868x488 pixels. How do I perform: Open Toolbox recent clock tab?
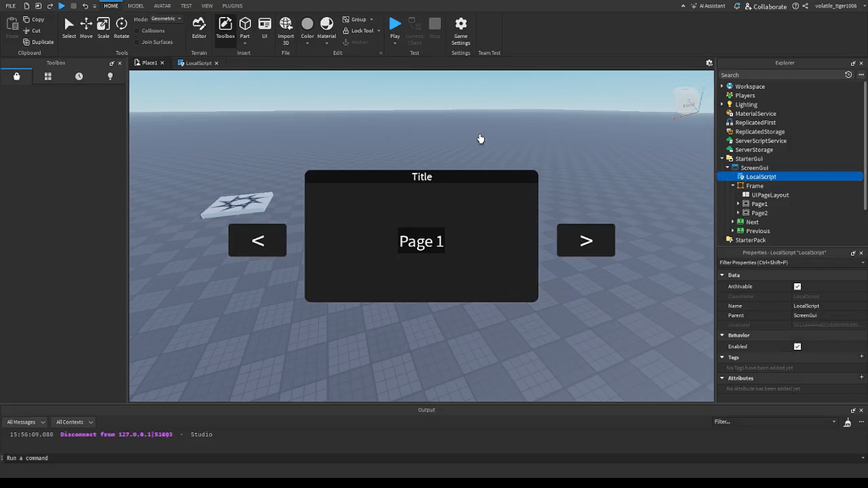tap(79, 76)
